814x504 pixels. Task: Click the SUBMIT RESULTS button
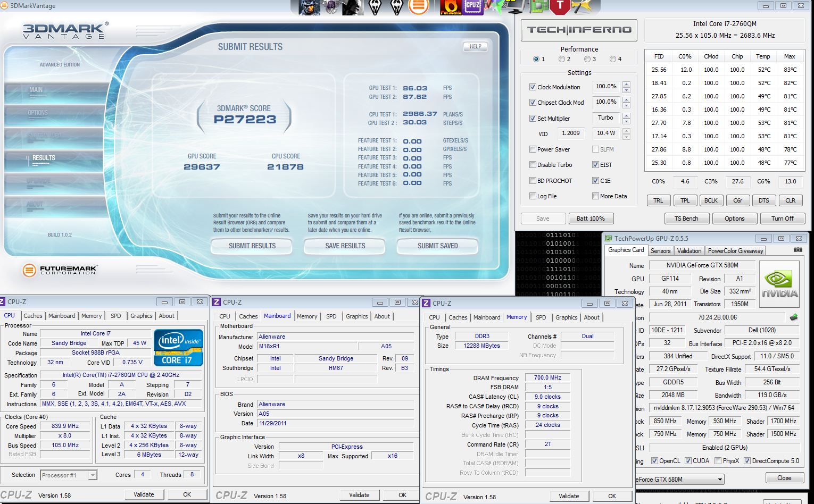252,246
